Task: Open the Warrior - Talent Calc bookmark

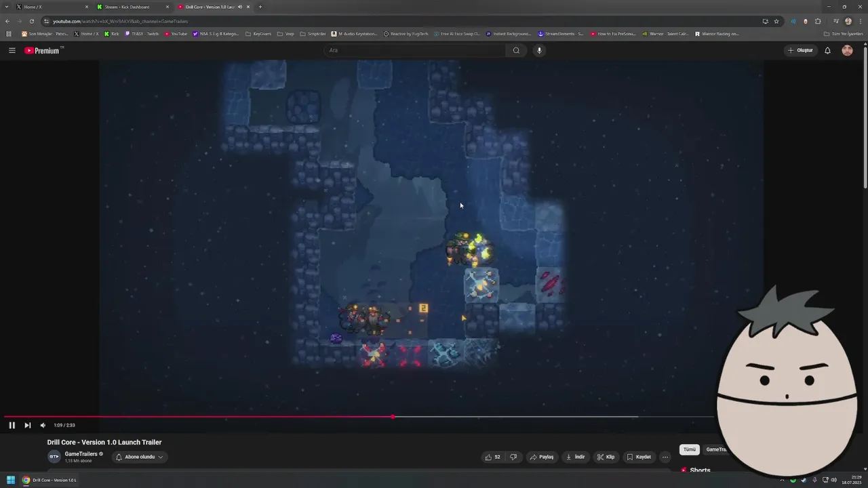Action: click(x=665, y=33)
